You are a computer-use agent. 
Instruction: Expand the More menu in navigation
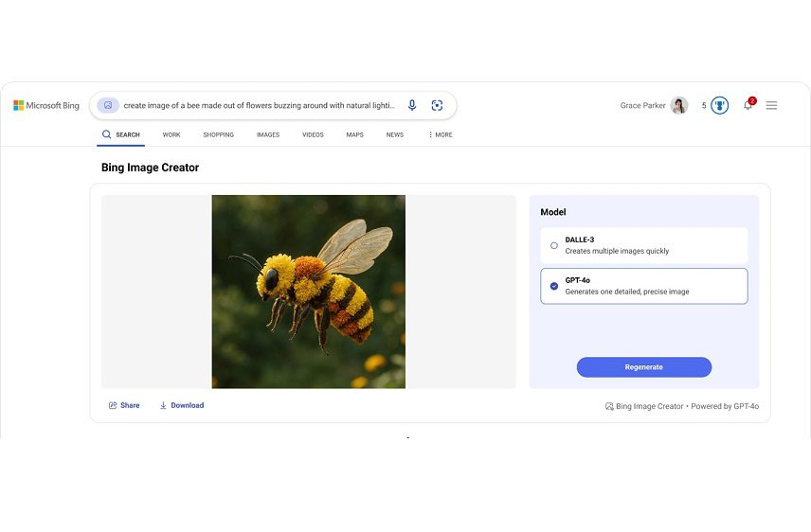point(440,135)
